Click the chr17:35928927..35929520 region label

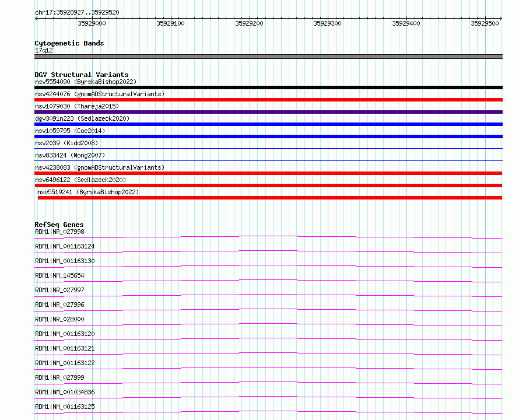[77, 12]
